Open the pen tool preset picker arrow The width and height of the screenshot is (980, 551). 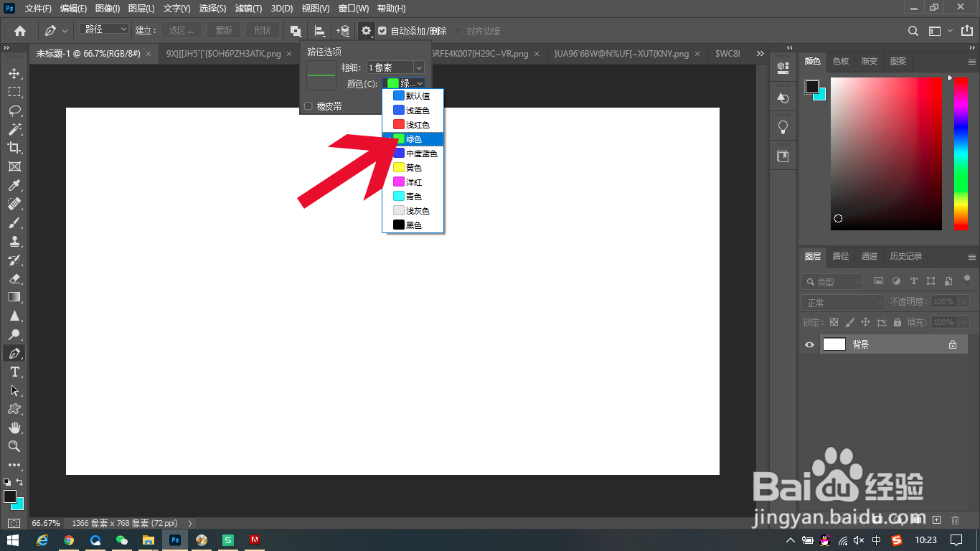coord(65,31)
